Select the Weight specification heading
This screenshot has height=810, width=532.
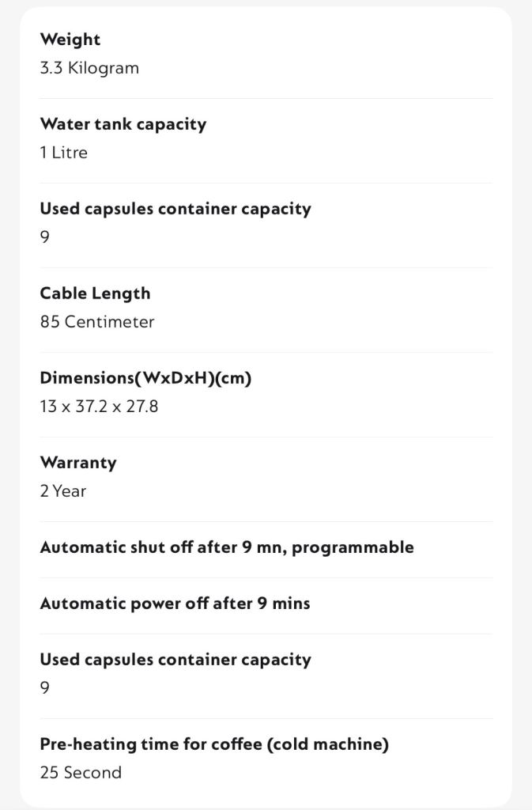[70, 40]
